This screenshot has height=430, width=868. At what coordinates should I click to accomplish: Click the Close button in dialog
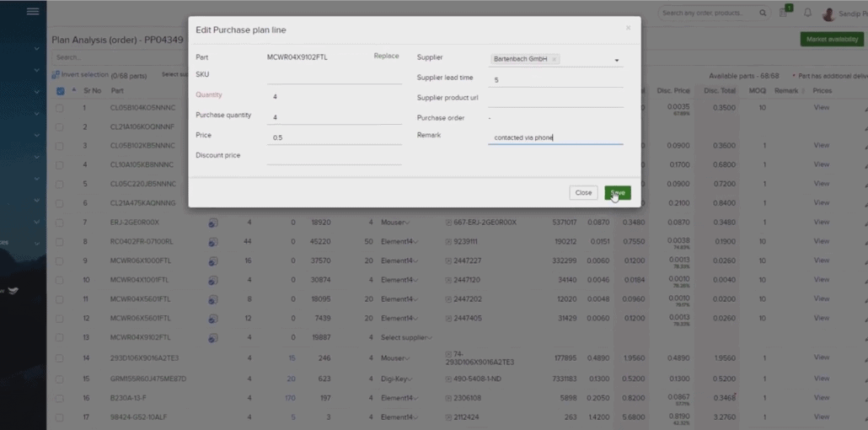coord(583,193)
